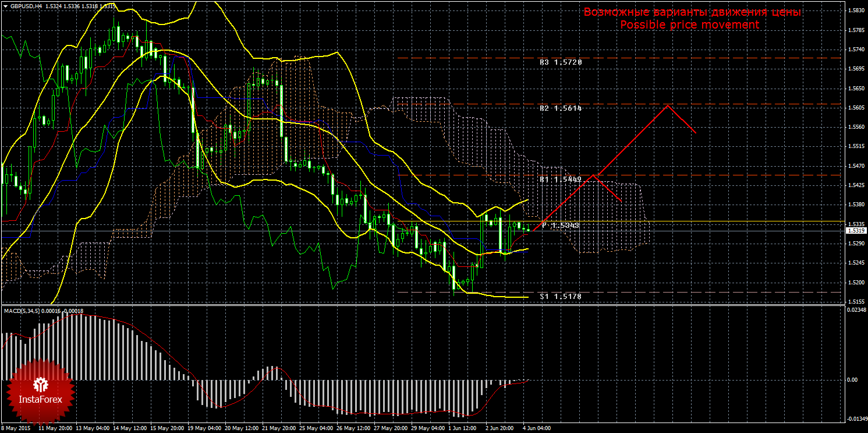Click the MACD(5,34,5) indicator label
The image size is (868, 433).
(x=22, y=311)
